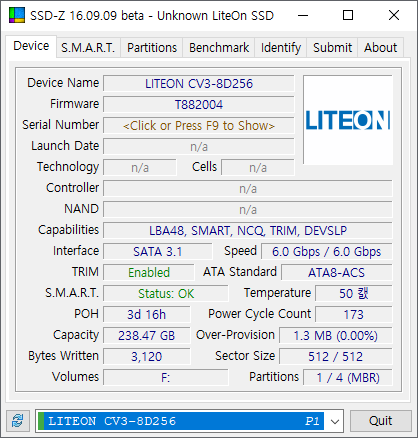The width and height of the screenshot is (418, 438).
Task: Expand the drive selection dropdown arrow
Action: pos(335,421)
